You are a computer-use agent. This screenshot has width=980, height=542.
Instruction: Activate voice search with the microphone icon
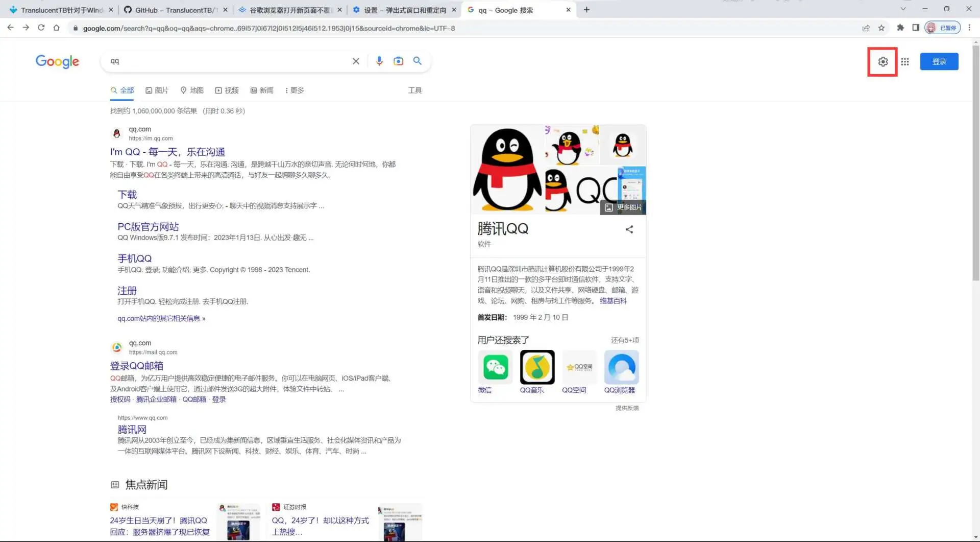pos(379,61)
